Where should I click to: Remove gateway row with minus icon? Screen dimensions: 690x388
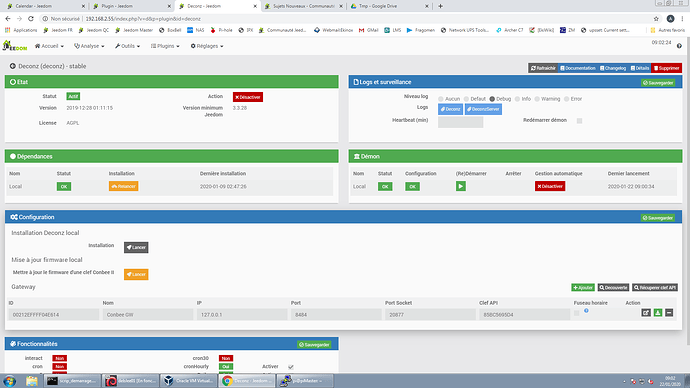(x=669, y=313)
